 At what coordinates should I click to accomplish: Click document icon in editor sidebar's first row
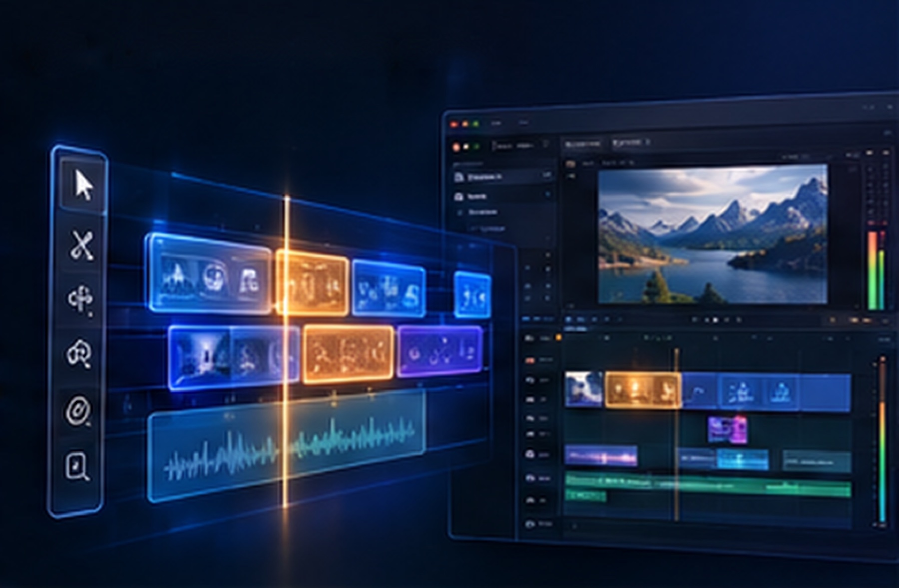(x=459, y=177)
